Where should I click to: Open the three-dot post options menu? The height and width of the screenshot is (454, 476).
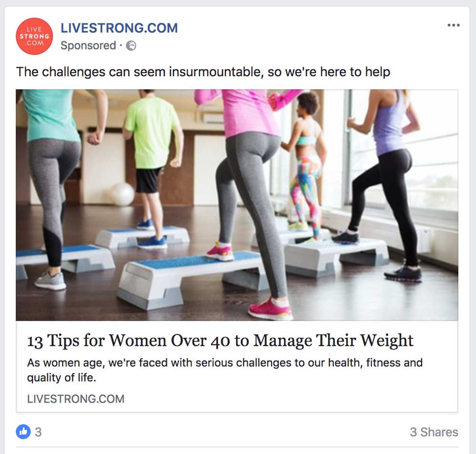tap(454, 25)
